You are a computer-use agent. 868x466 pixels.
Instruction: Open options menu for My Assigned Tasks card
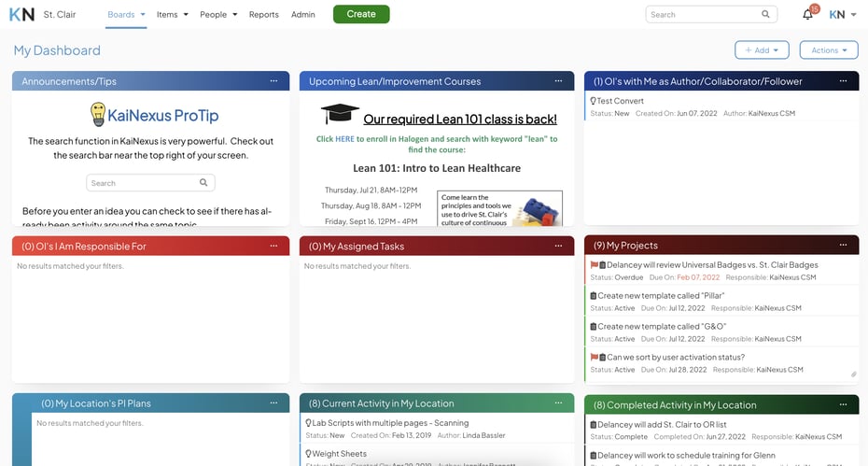point(558,246)
